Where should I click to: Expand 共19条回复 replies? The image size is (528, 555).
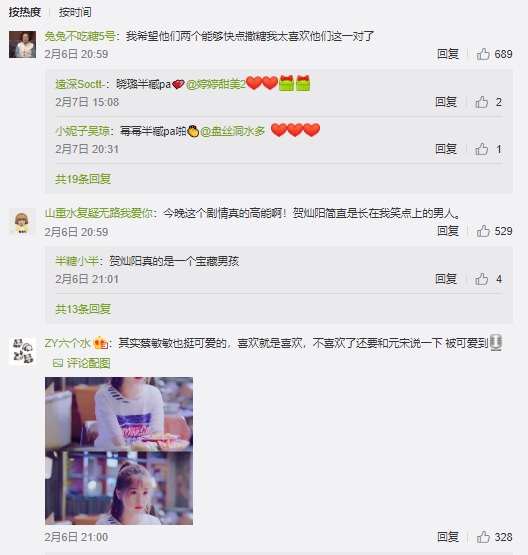coord(83,179)
